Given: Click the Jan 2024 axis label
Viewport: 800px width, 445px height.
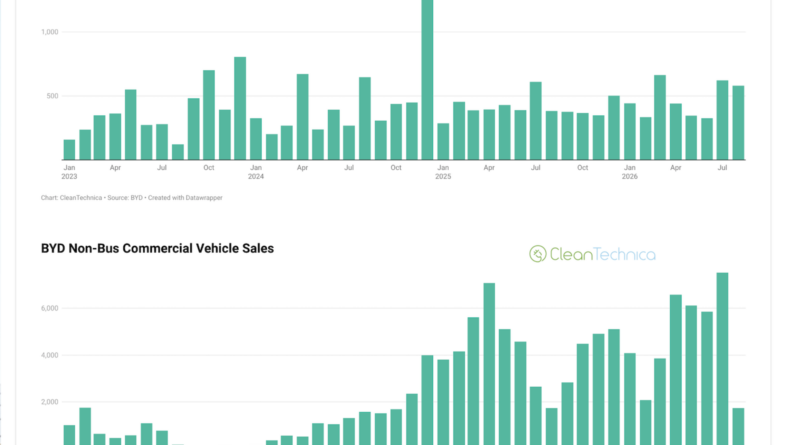Looking at the screenshot, I should tap(256, 172).
